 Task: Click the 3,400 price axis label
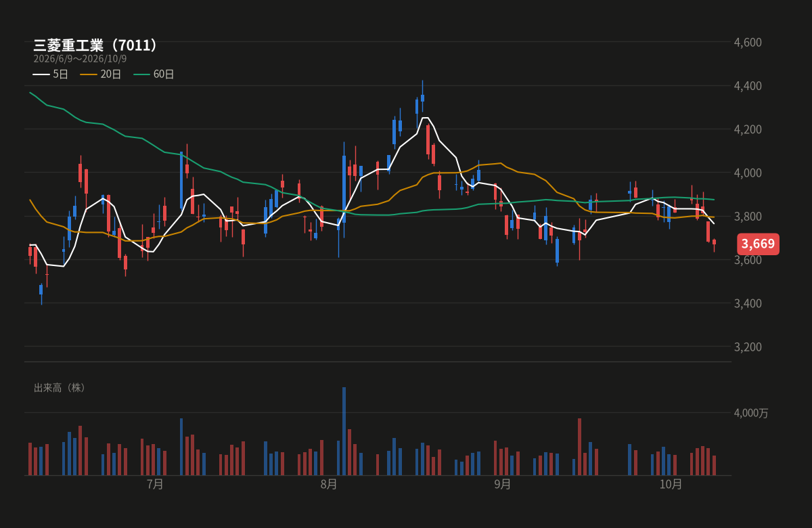[x=748, y=303]
